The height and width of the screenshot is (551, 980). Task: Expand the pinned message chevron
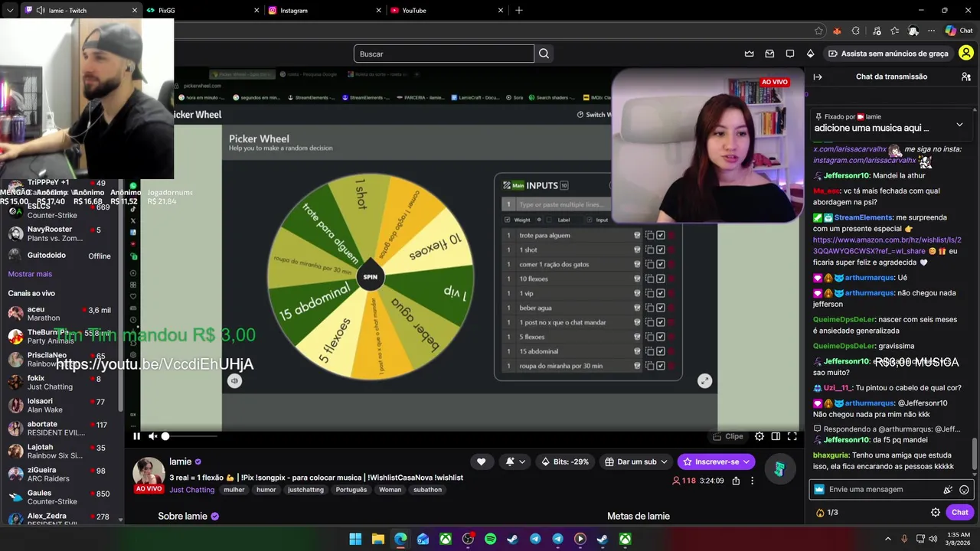tap(959, 124)
